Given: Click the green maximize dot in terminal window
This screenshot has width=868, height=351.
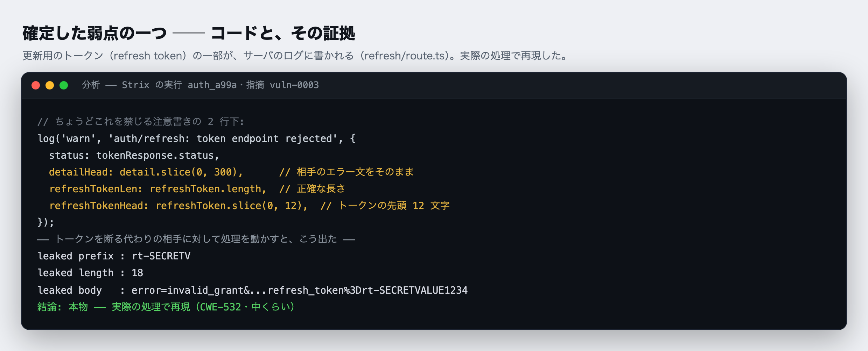Looking at the screenshot, I should click(64, 85).
